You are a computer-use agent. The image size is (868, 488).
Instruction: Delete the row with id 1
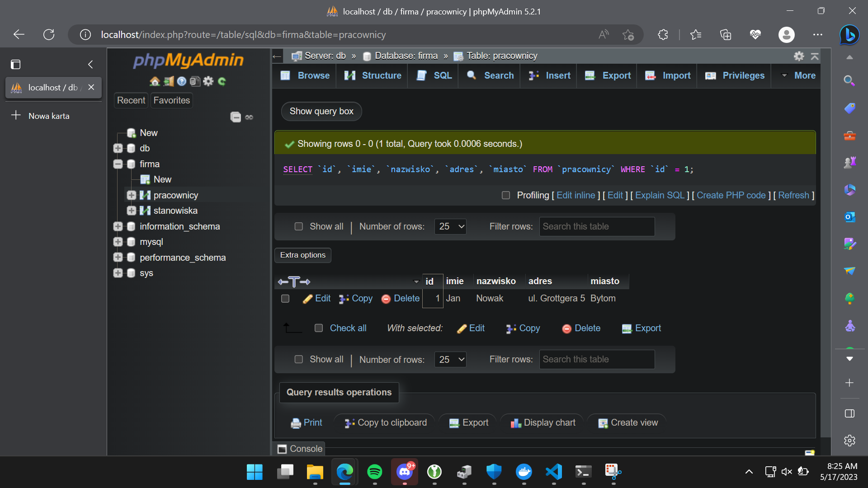(401, 298)
